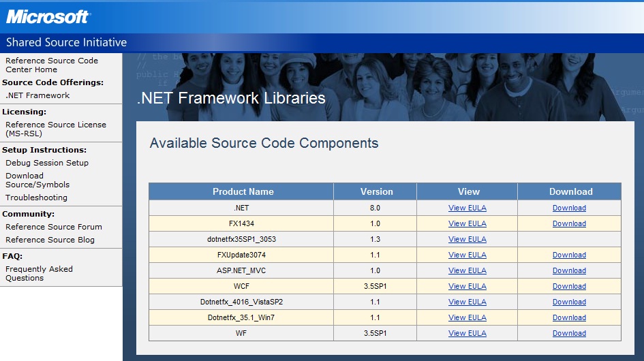Click the Shared Source Initiative banner title
Image resolution: width=644 pixels, height=361 pixels.
click(x=66, y=42)
